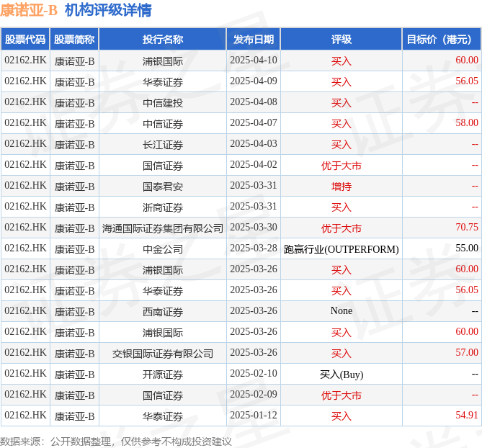Click 华泰证券 in the 2025-04-09 row
482x448 pixels.
[163, 82]
